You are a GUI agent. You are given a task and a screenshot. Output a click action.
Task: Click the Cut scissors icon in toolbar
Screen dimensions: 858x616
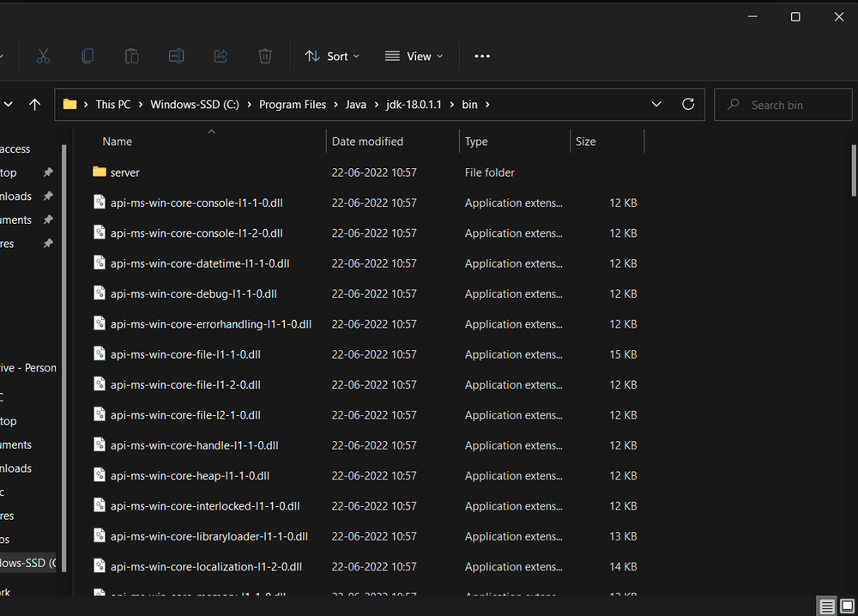point(43,56)
